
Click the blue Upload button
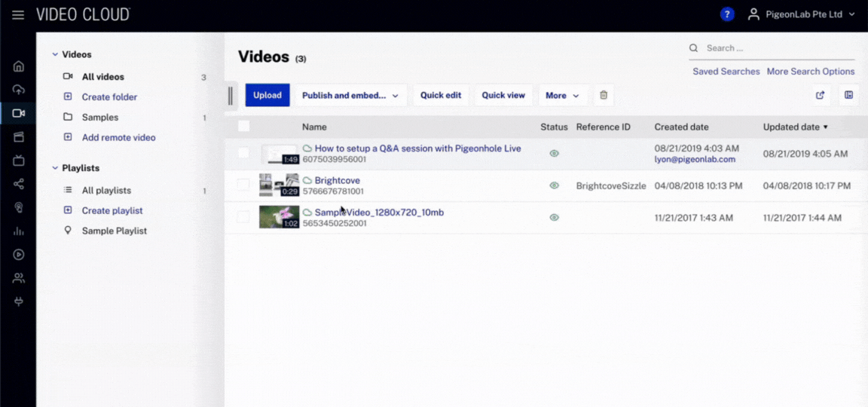[x=267, y=95]
